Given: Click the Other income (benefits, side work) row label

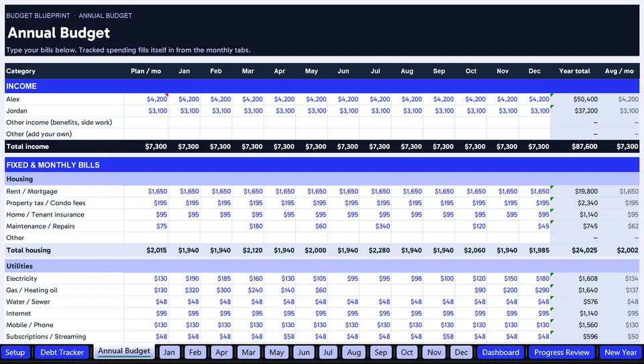Looking at the screenshot, I should (x=59, y=122).
